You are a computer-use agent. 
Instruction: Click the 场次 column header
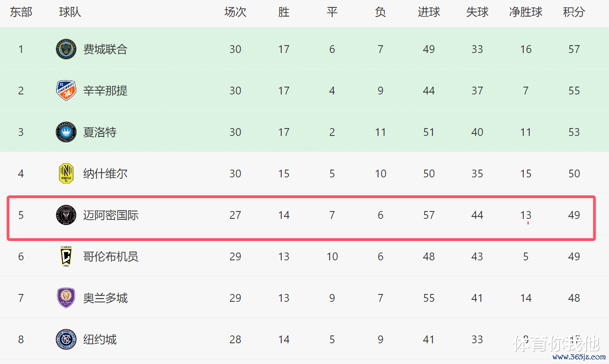coord(235,12)
